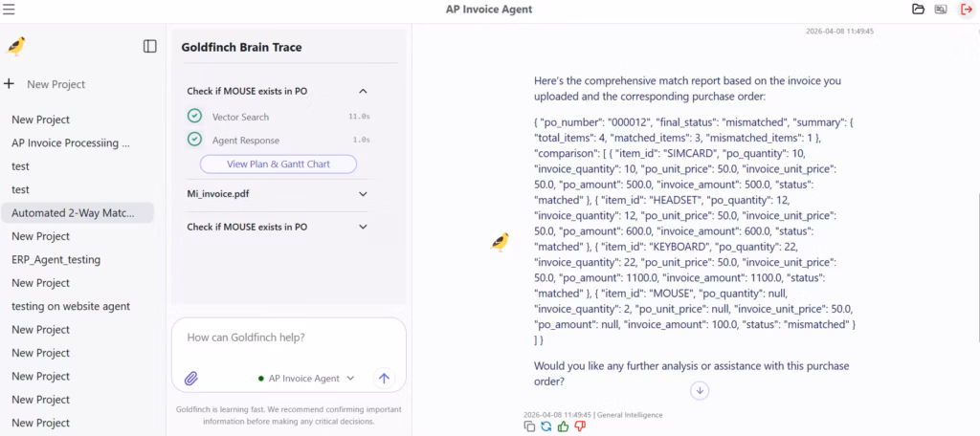
Task: Click the paperclip attach file icon
Action: pos(191,378)
